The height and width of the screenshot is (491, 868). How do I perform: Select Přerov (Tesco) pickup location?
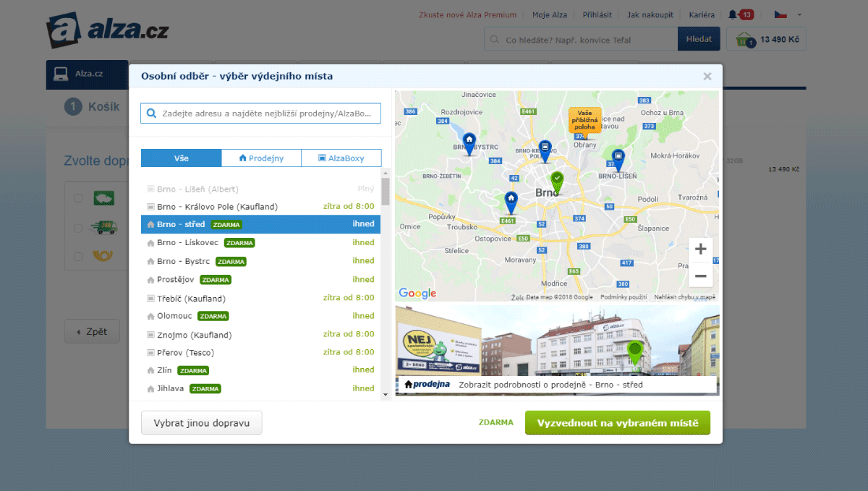coord(260,352)
